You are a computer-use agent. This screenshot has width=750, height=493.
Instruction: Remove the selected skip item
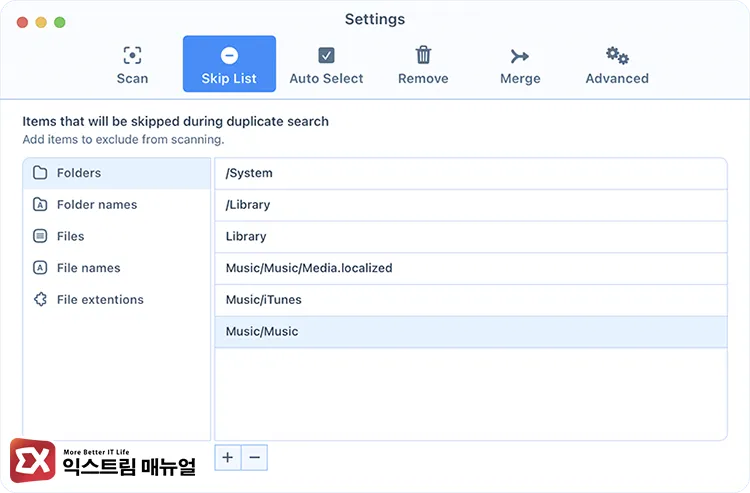[x=254, y=458]
